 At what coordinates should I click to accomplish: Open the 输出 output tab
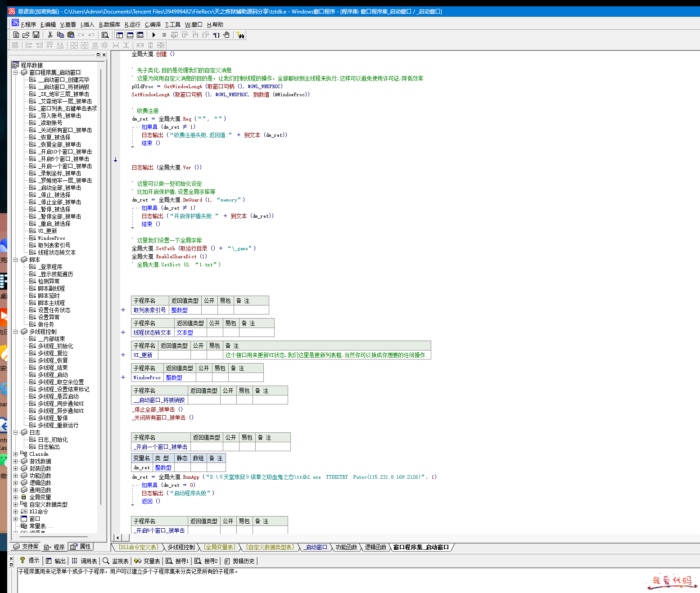point(55,561)
